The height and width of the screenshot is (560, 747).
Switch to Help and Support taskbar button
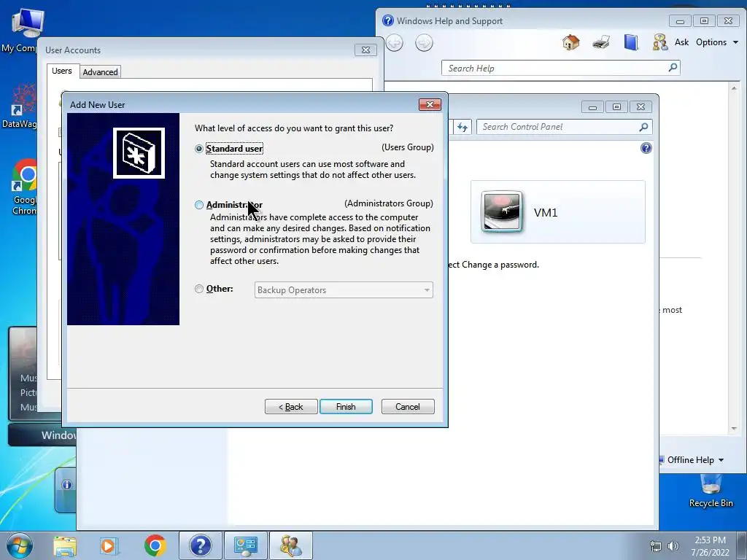201,545
